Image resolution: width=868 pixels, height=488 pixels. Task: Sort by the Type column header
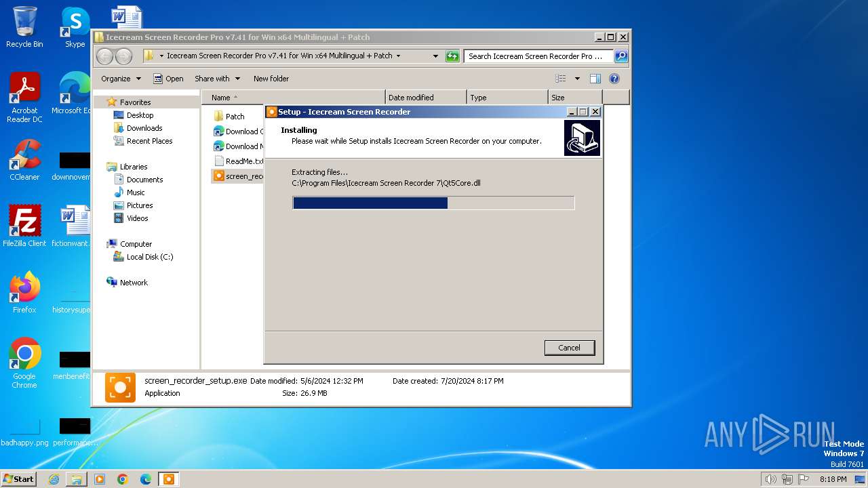click(x=507, y=98)
